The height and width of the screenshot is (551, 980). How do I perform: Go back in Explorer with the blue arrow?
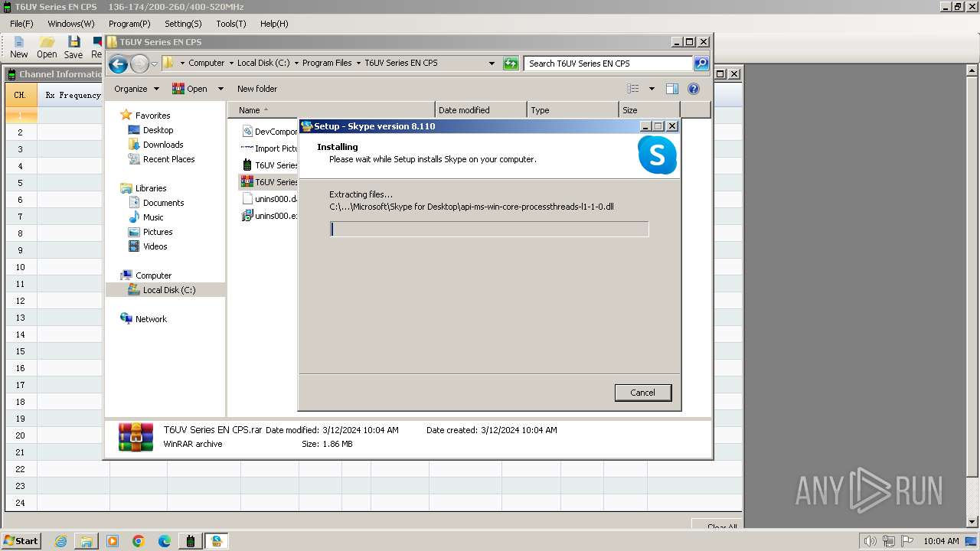pyautogui.click(x=119, y=64)
